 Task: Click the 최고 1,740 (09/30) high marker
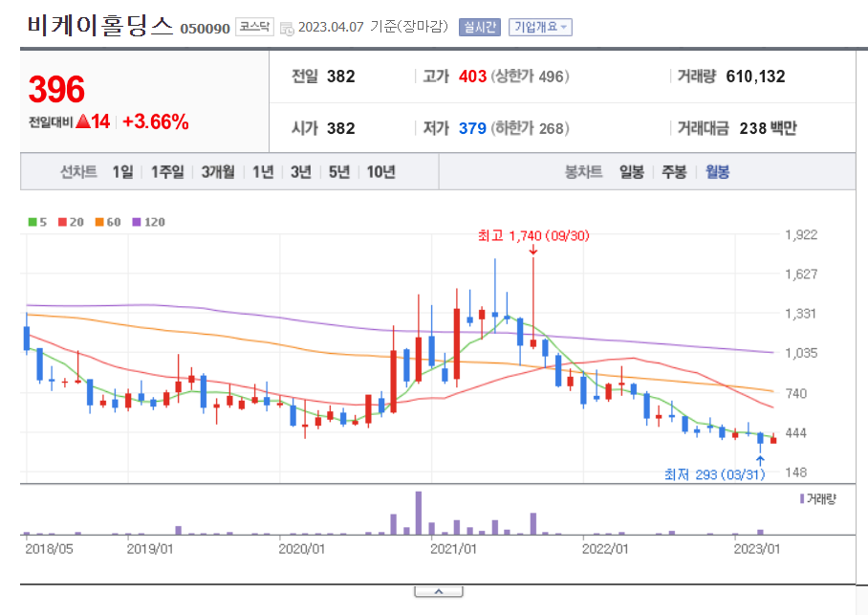tap(533, 236)
